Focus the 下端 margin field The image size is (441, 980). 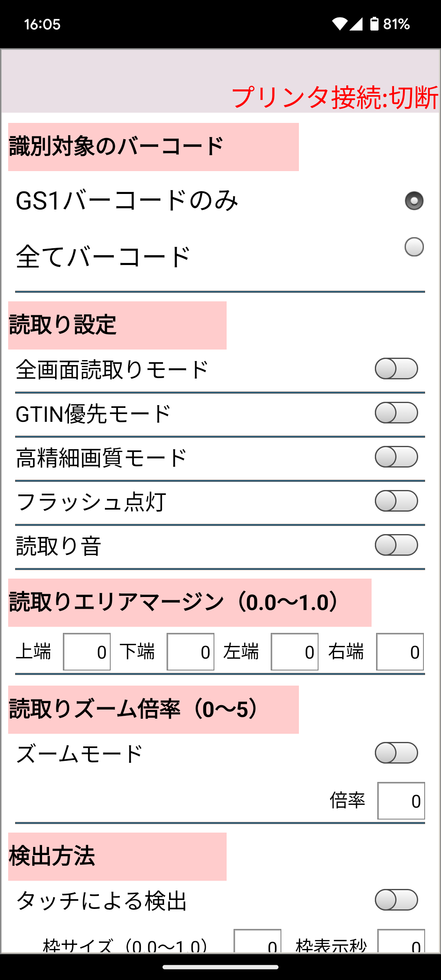click(190, 652)
